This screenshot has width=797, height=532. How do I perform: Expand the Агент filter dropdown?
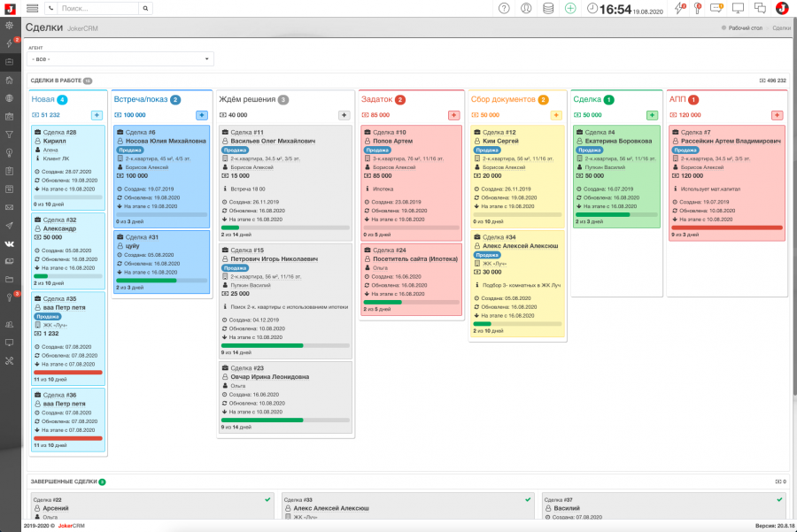(121, 59)
